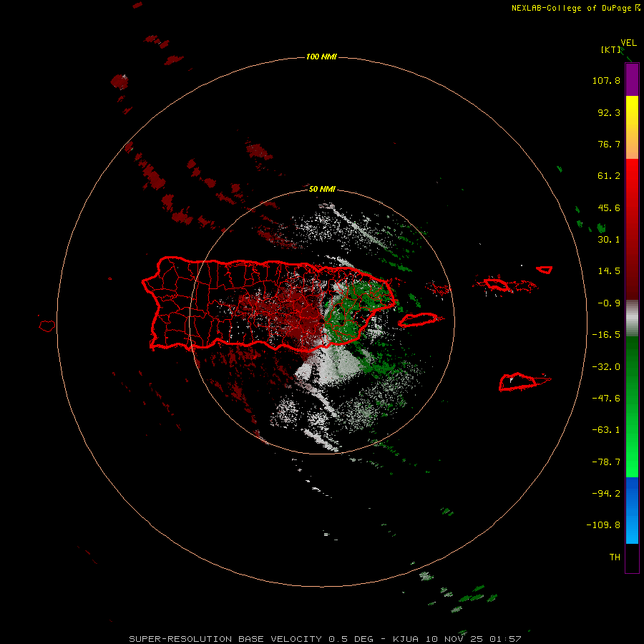Click the small Mona island outline west of Puerto Rico

click(47, 326)
